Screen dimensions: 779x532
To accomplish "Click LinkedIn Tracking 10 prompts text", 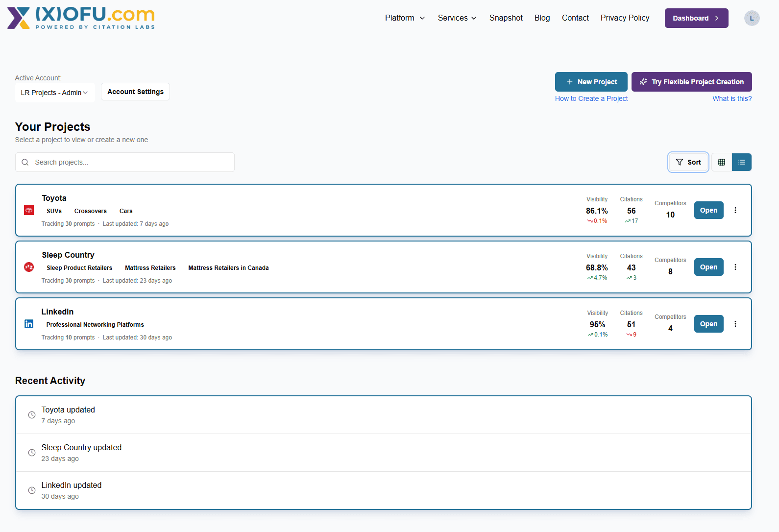I will (68, 338).
